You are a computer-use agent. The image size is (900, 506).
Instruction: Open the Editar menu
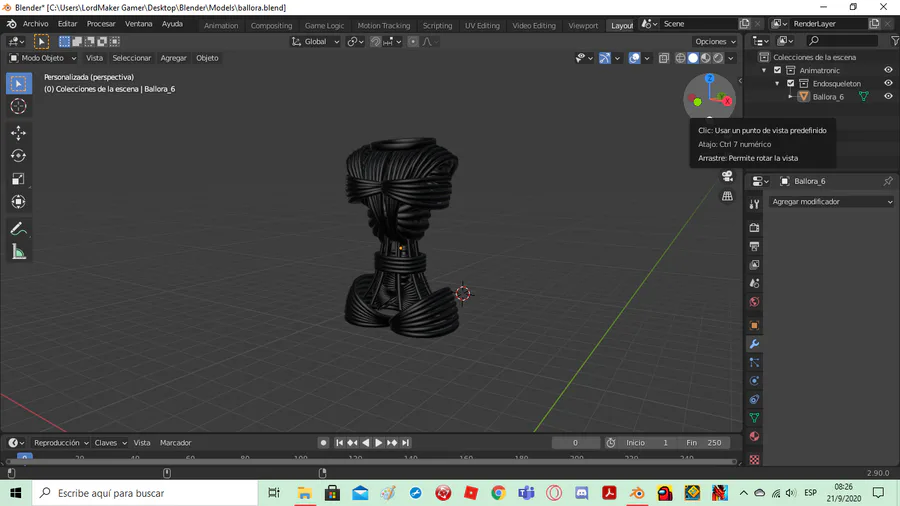pos(67,24)
